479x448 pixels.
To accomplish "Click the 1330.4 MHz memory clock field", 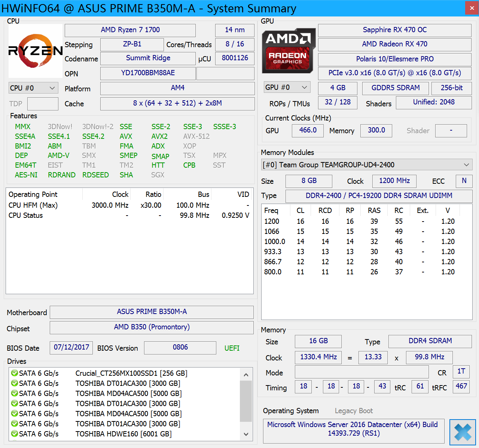I will 318,357.
